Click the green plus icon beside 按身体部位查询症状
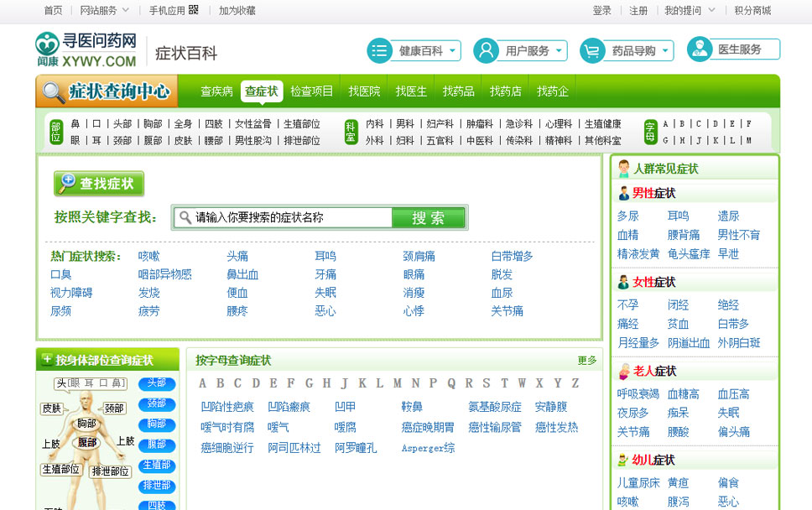This screenshot has height=510, width=812. (x=46, y=360)
